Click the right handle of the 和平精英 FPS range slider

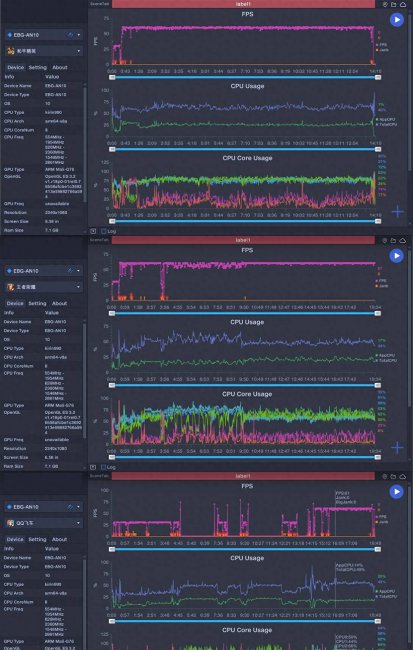pyautogui.click(x=378, y=77)
